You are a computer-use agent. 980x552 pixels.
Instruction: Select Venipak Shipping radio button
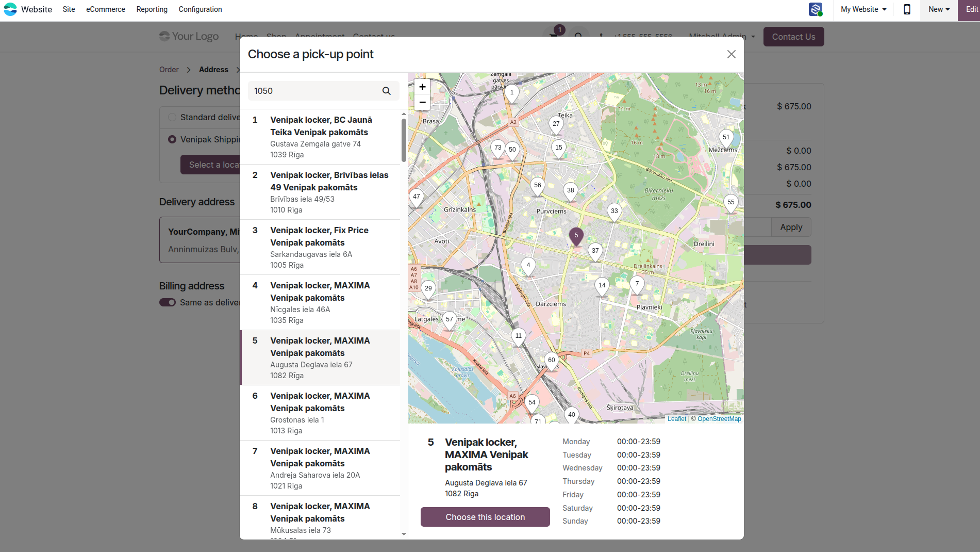coord(172,139)
